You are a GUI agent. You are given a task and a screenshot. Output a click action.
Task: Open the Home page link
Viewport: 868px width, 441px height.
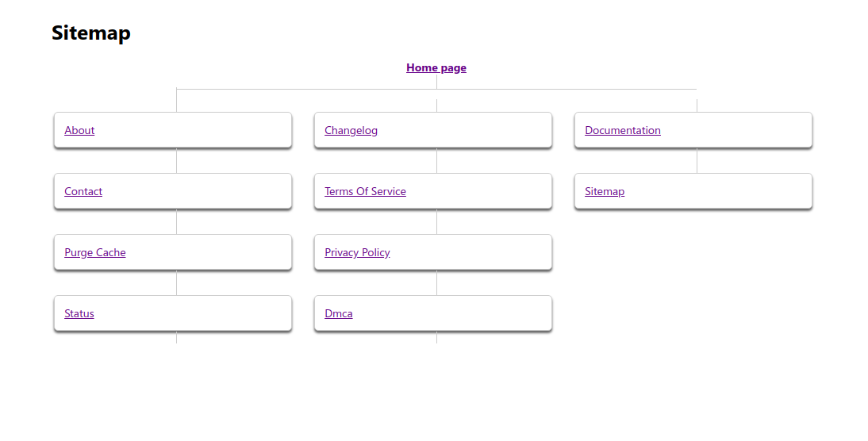[x=436, y=68]
